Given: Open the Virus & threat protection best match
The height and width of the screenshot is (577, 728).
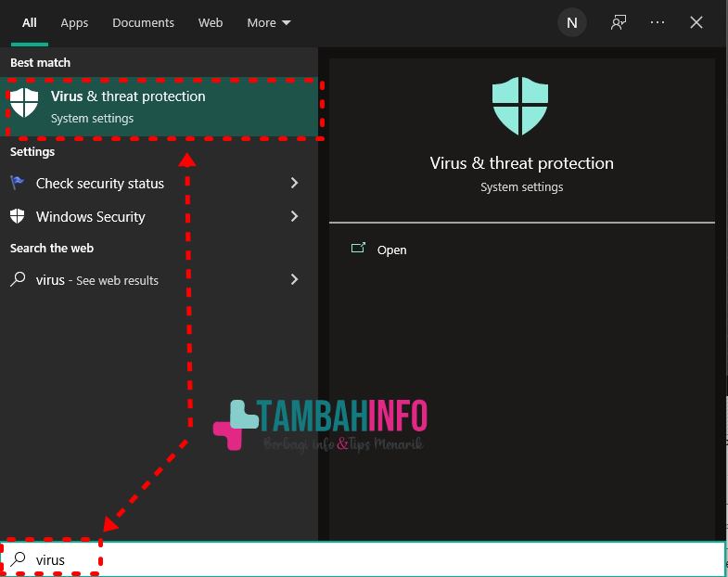Looking at the screenshot, I should 160,108.
